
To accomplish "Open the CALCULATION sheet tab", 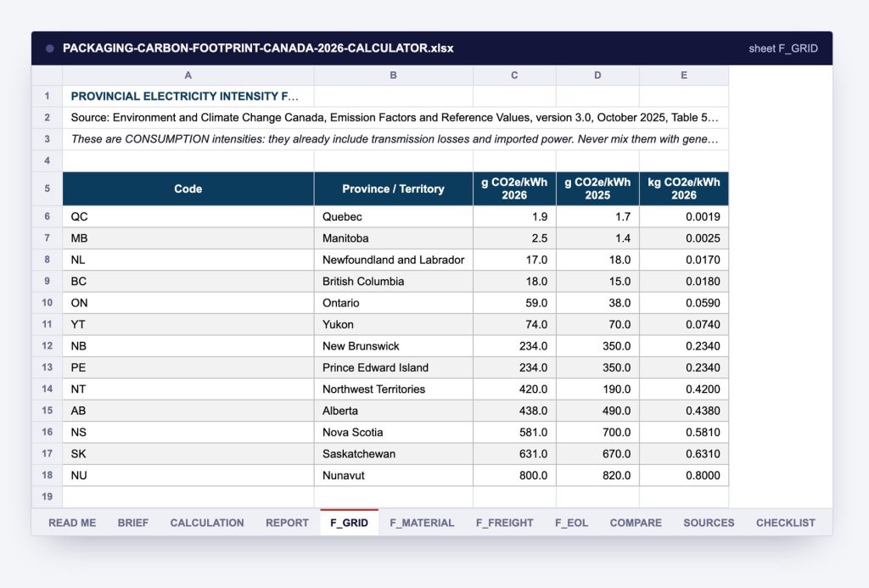I will (207, 523).
